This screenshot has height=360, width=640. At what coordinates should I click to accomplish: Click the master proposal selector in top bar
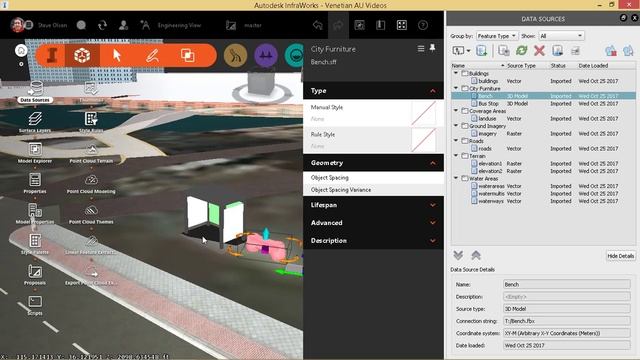coord(253,25)
